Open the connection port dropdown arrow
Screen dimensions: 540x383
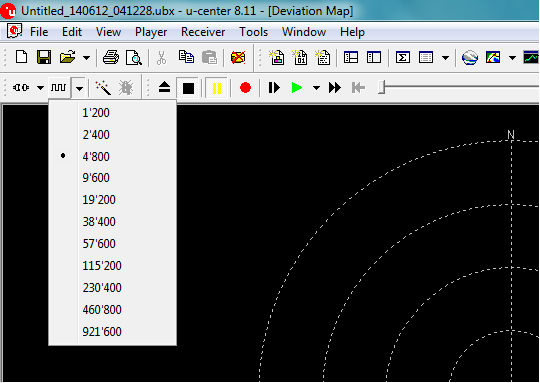coord(40,88)
